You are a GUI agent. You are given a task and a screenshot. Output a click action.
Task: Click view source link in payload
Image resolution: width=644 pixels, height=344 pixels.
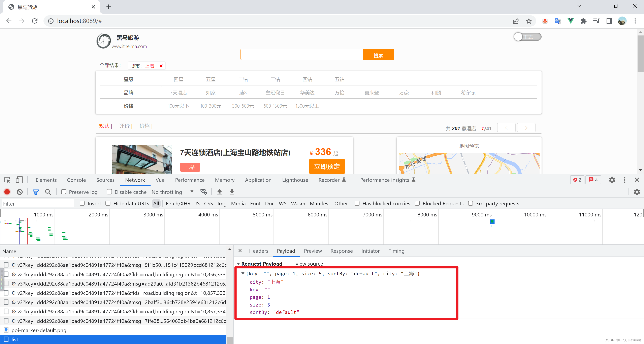click(x=309, y=264)
